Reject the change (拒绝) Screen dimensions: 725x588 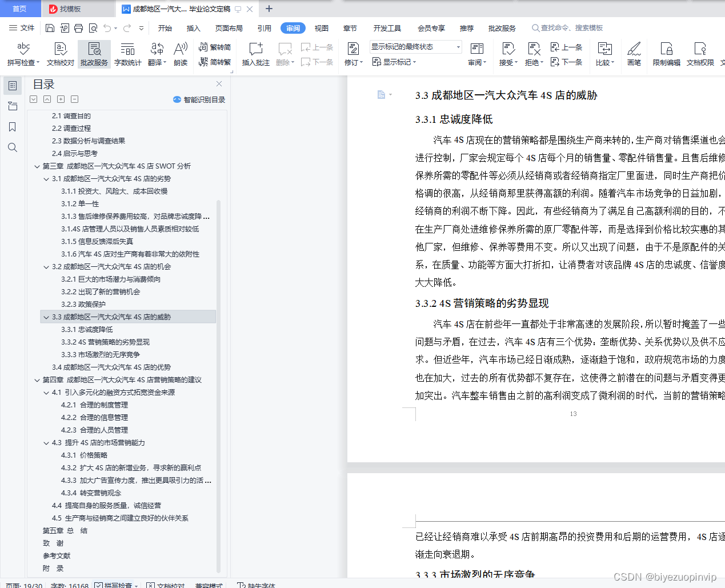point(534,54)
